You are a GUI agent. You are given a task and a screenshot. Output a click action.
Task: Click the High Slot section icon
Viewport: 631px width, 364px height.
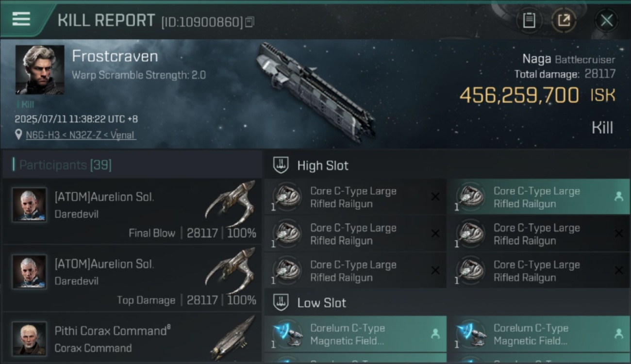[x=281, y=165]
